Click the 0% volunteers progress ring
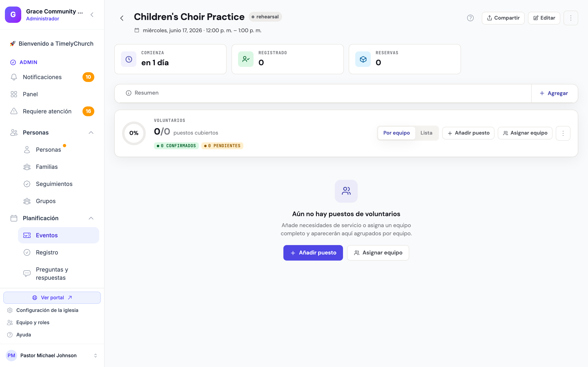Image resolution: width=588 pixels, height=367 pixels. tap(134, 133)
